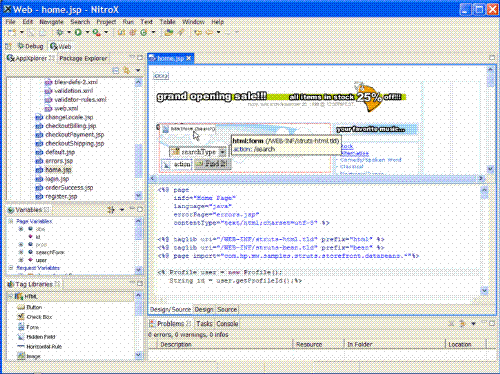Image resolution: width=500 pixels, height=374 pixels.
Task: Switch to the Source editor tab
Action: click(x=227, y=310)
